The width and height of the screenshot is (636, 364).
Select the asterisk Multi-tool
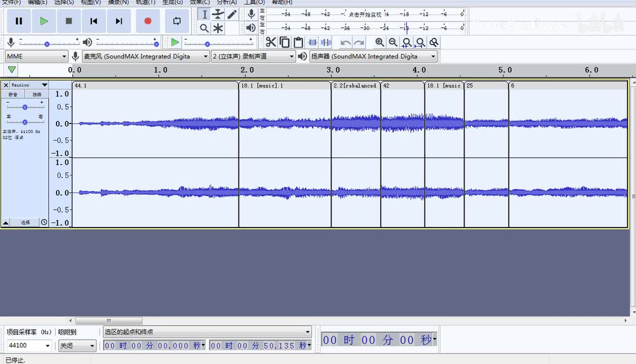point(218,28)
